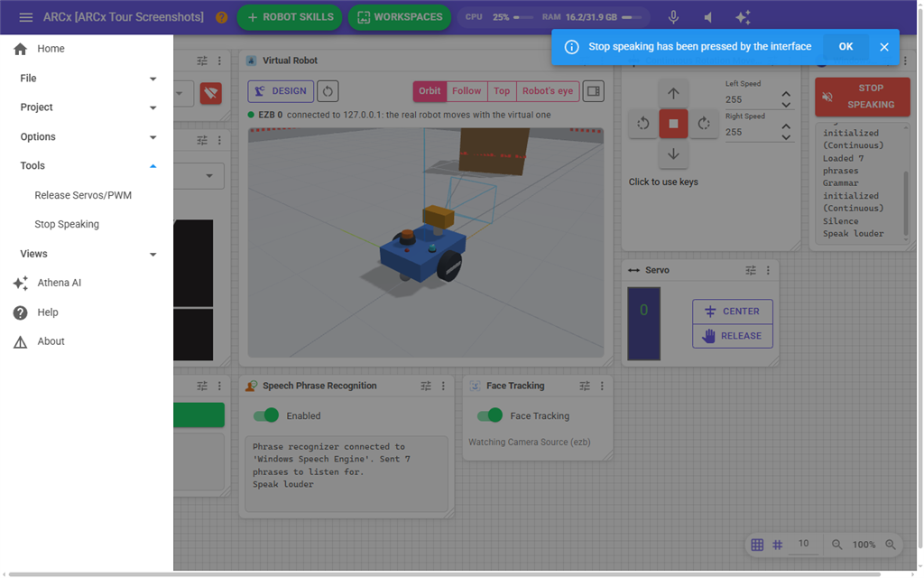Open Speech Phrase Recognition settings icon

[426, 386]
